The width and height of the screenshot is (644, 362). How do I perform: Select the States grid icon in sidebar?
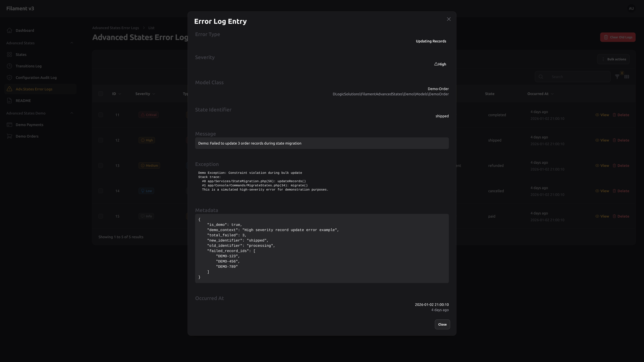pos(10,54)
